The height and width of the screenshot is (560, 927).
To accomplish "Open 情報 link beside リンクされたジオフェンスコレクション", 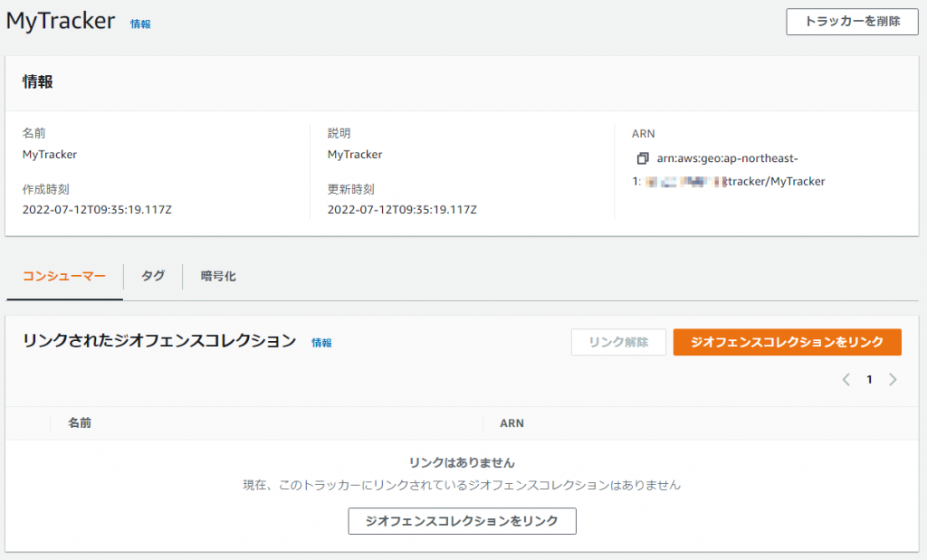I will [321, 343].
